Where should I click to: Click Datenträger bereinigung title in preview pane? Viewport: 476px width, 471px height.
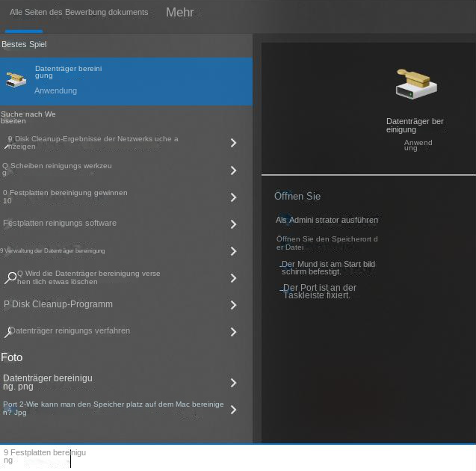[415, 126]
